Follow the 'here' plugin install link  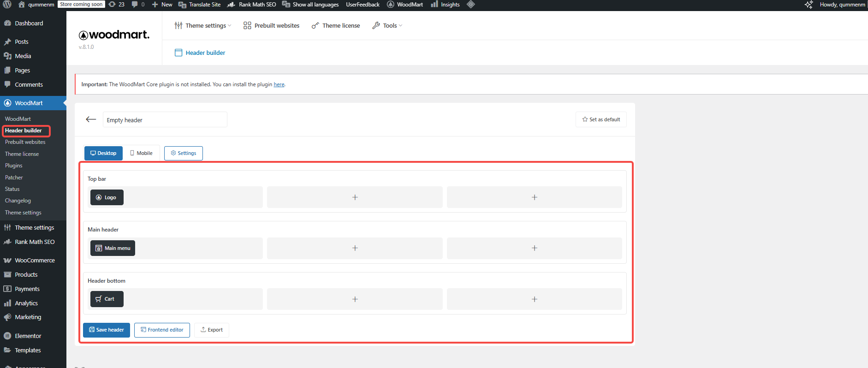tap(279, 84)
